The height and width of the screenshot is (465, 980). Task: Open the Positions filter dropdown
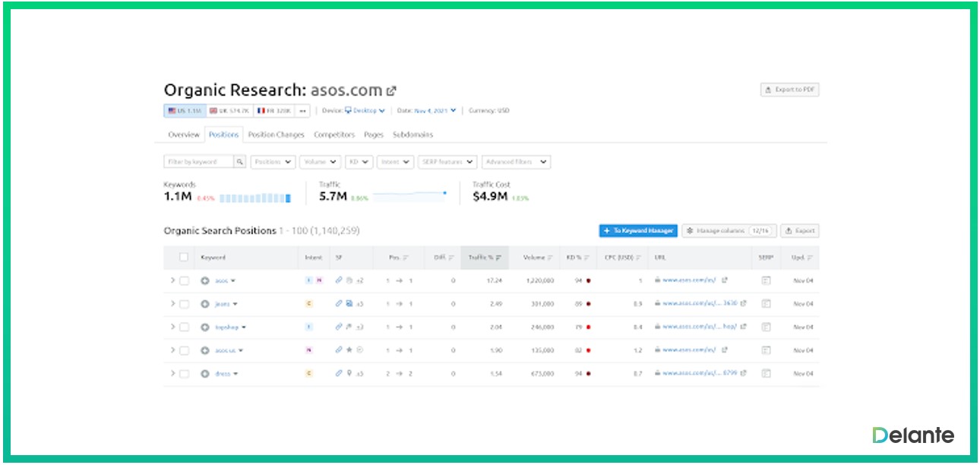pos(273,162)
